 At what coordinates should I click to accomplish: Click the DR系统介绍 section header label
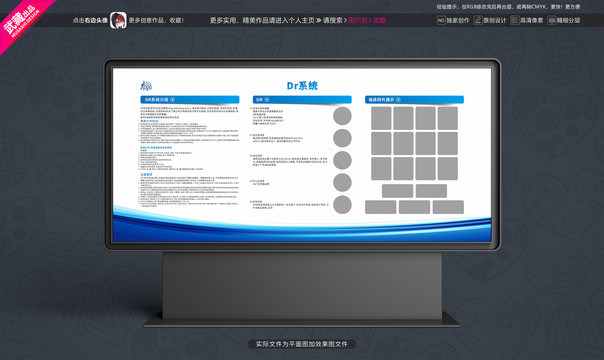click(157, 100)
